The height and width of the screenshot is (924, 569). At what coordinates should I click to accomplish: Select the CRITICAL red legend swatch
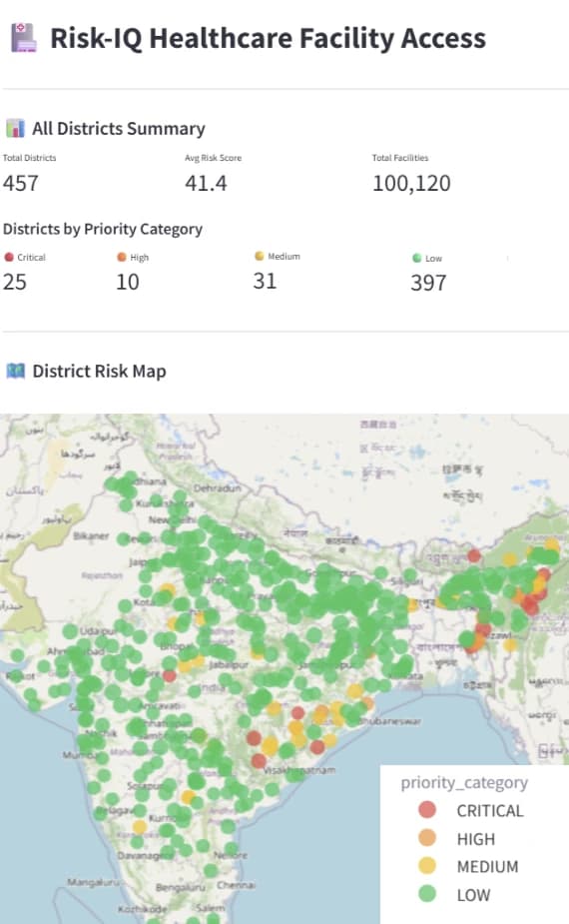[427, 810]
